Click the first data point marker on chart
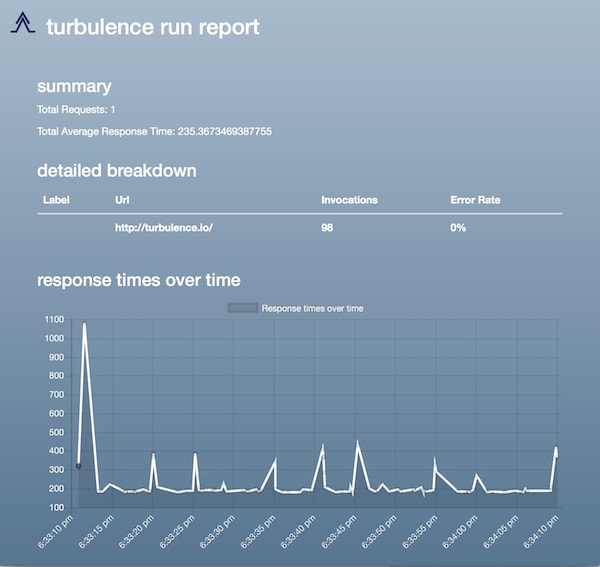The width and height of the screenshot is (600, 567). coord(78,466)
